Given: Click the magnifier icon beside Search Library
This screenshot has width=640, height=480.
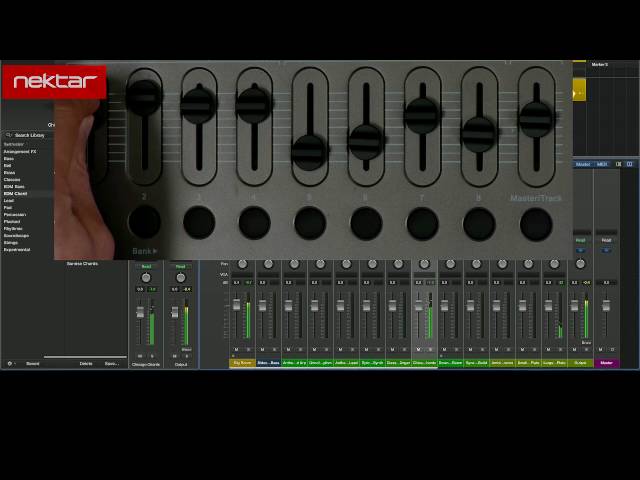Looking at the screenshot, I should [8, 135].
